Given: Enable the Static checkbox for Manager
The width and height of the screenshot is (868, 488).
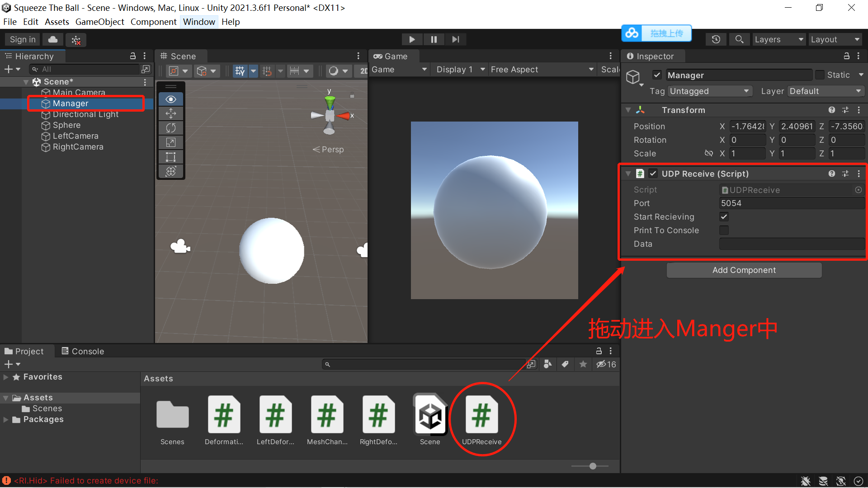Looking at the screenshot, I should 820,75.
